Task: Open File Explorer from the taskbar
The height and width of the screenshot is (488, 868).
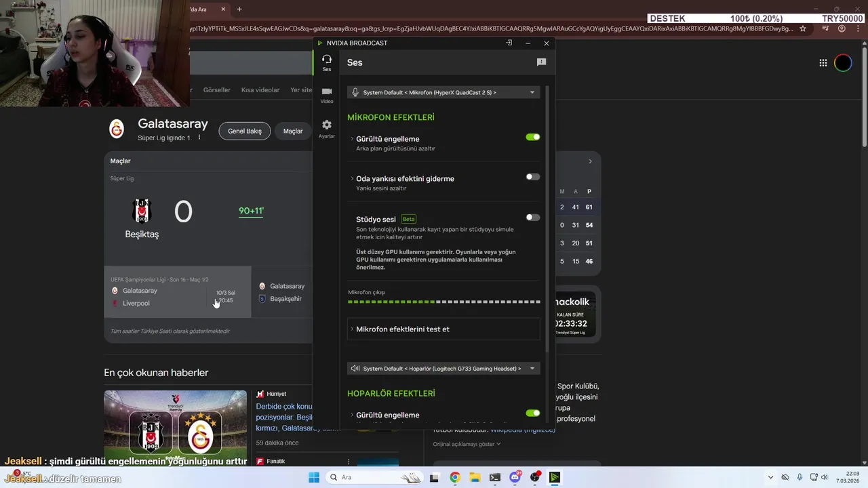Action: pyautogui.click(x=475, y=477)
